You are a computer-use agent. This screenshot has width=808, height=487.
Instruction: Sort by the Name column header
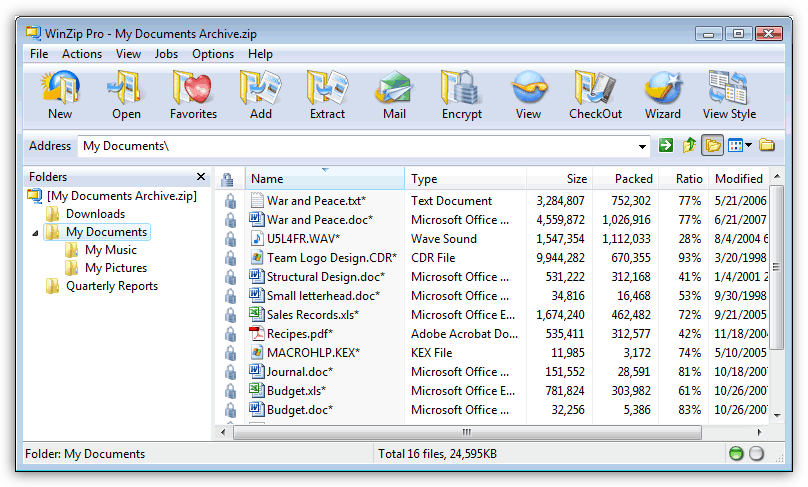pyautogui.click(x=325, y=178)
